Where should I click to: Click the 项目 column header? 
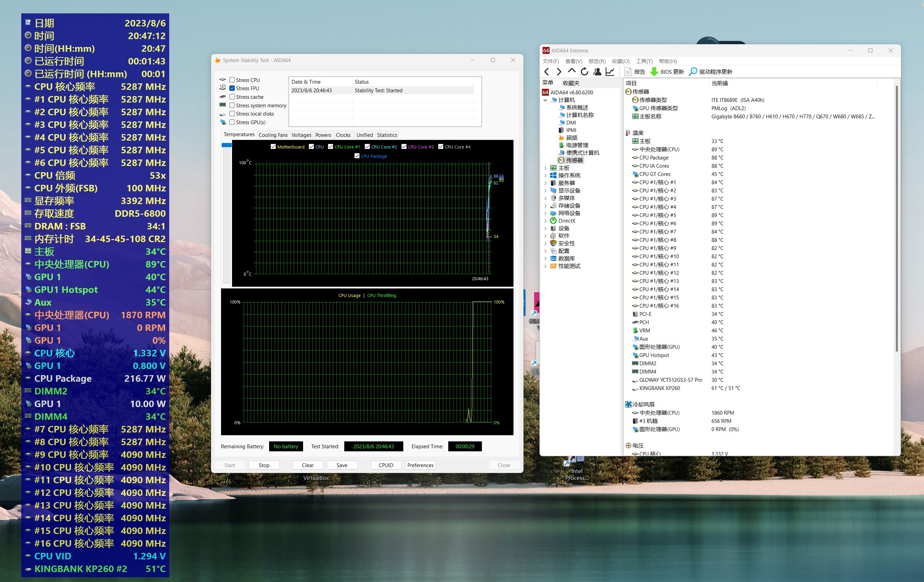coord(631,83)
